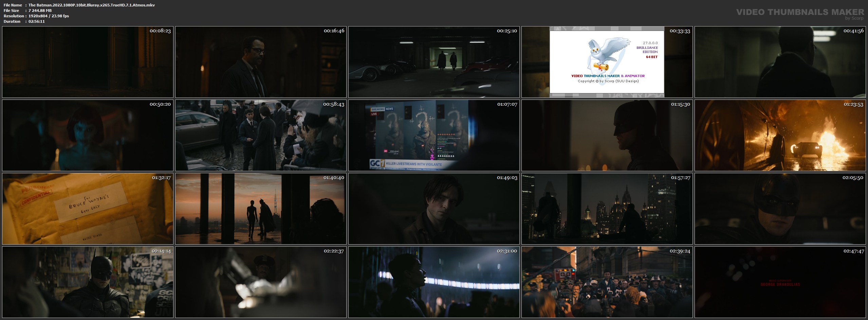Open the Batman thumbnail at 02:14:14
This screenshot has height=320, width=868.
pos(88,282)
